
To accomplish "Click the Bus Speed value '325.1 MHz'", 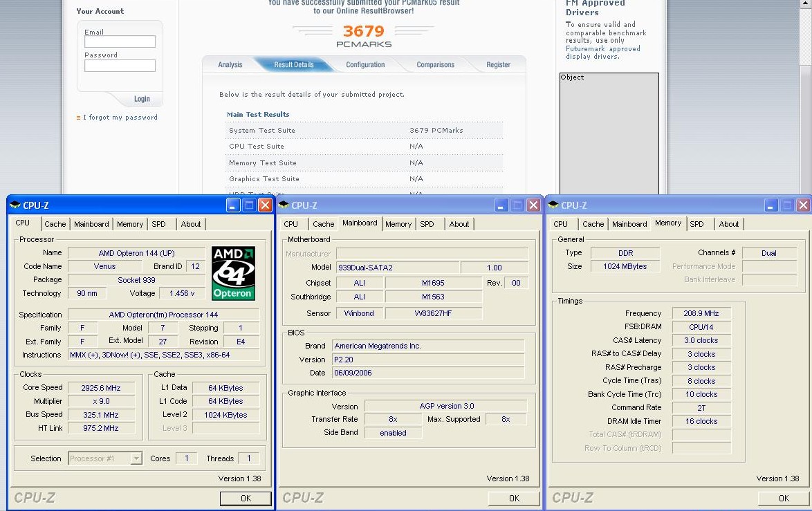I will pyautogui.click(x=101, y=415).
